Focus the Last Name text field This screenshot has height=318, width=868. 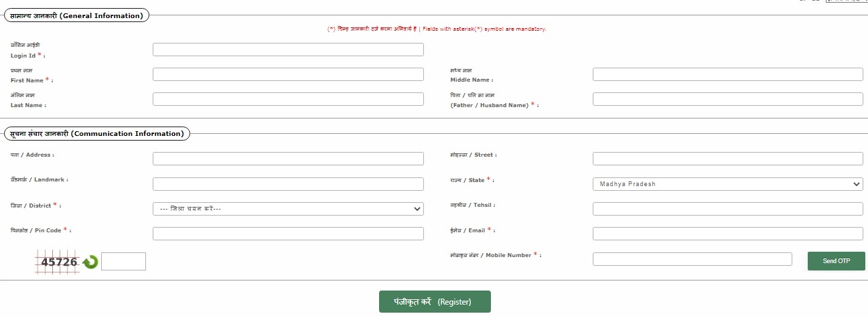(288, 99)
